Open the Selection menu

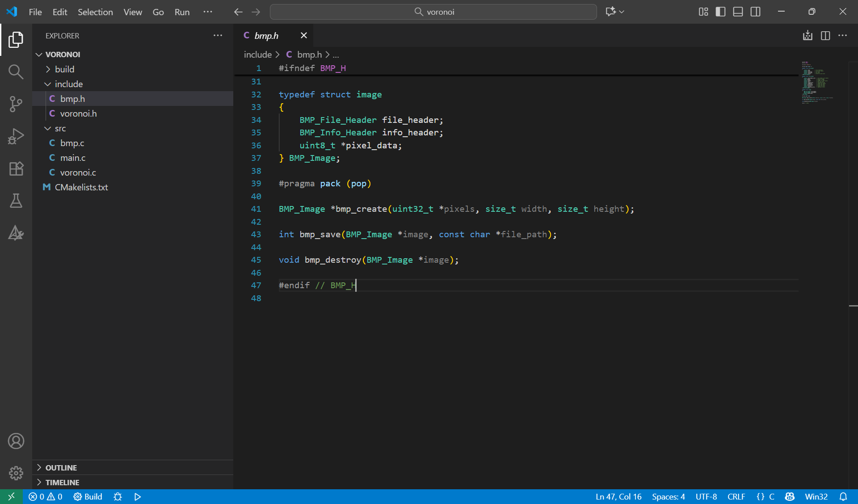pos(95,12)
